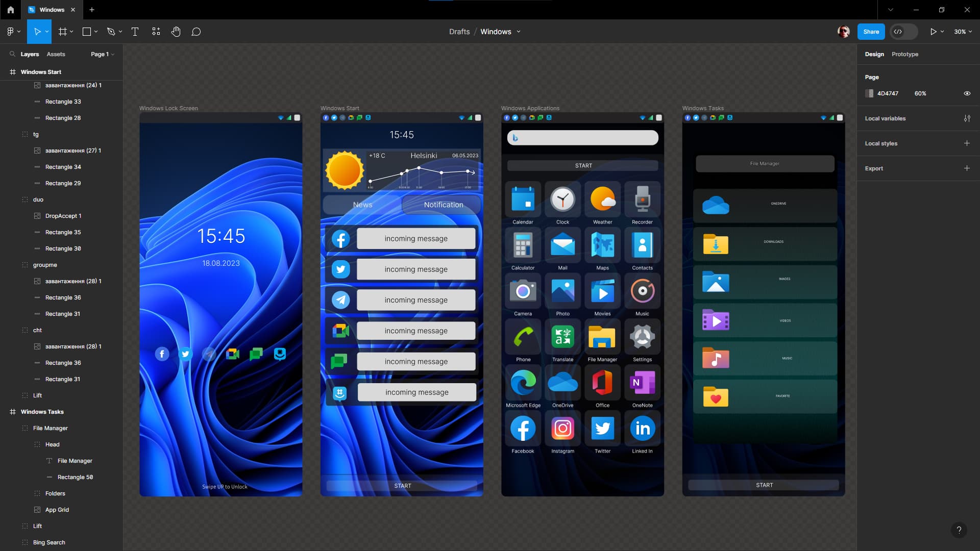980x551 pixels.
Task: Select the Rectangle shape tool
Action: tap(87, 32)
